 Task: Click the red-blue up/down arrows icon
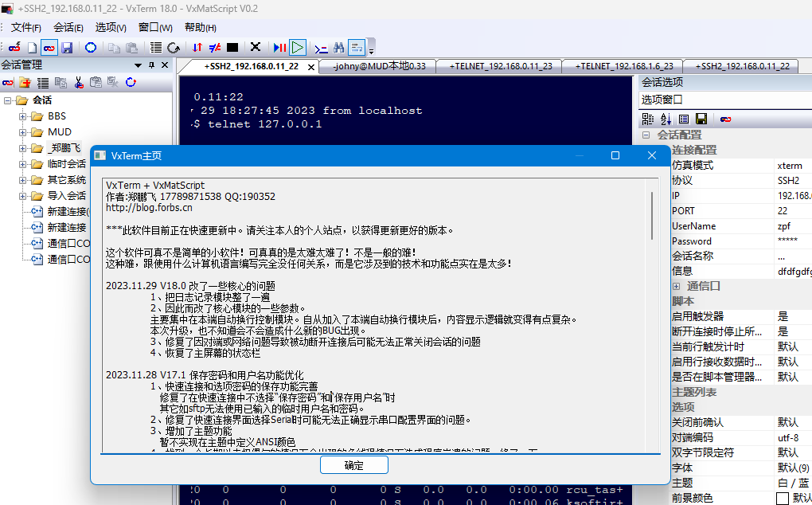[x=197, y=48]
